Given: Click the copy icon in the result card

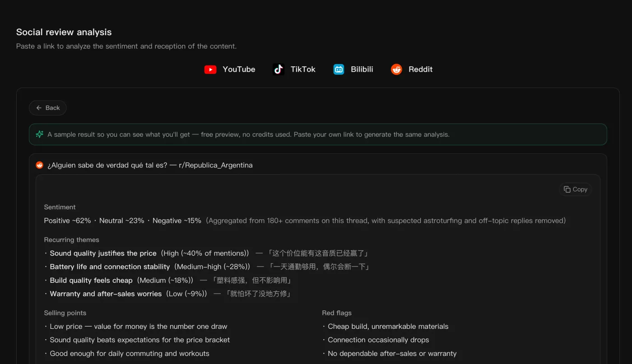Looking at the screenshot, I should 567,189.
